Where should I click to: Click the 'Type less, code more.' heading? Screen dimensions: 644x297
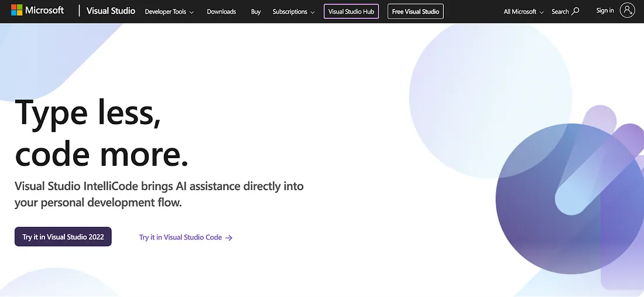(x=101, y=133)
